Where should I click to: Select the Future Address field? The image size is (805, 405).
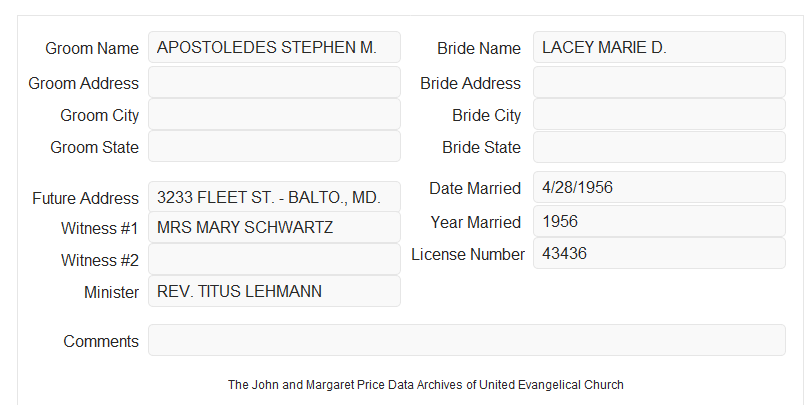coord(274,197)
